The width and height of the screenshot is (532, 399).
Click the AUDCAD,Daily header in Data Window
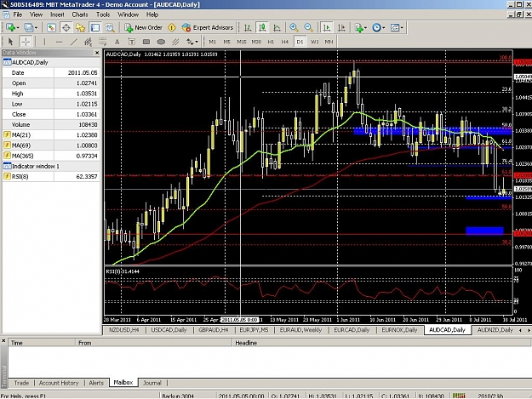[51, 62]
